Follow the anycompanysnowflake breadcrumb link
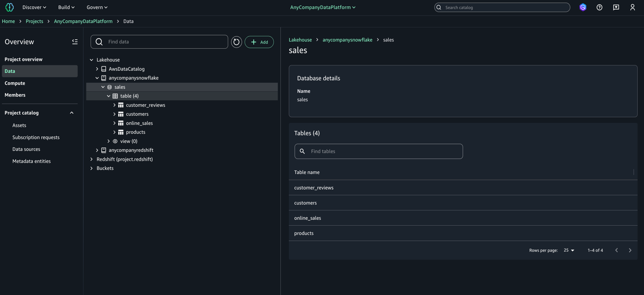 pyautogui.click(x=347, y=40)
